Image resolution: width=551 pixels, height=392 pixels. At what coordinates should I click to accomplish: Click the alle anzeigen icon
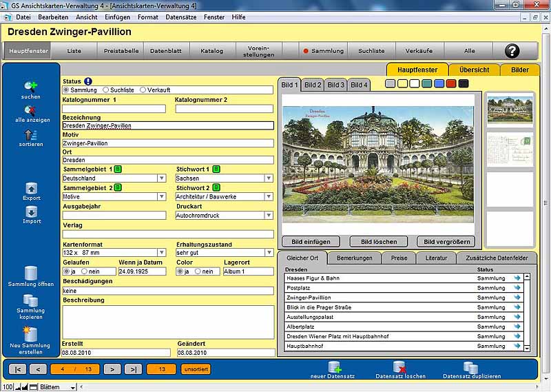click(x=30, y=110)
